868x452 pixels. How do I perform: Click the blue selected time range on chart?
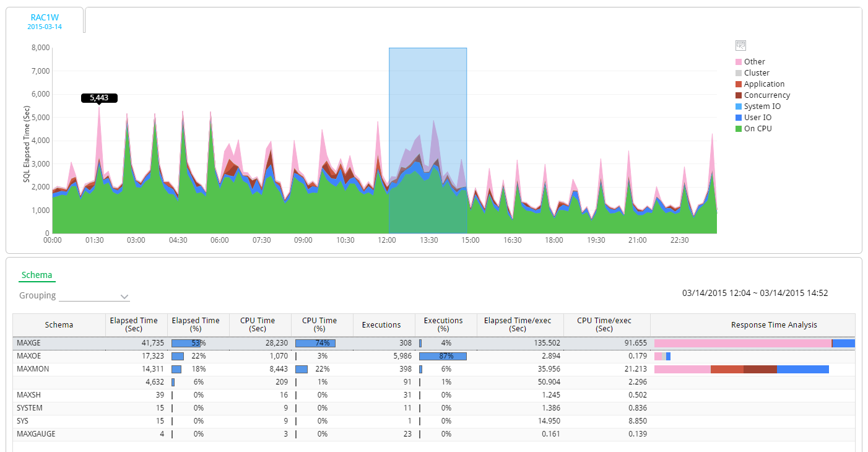click(x=428, y=141)
